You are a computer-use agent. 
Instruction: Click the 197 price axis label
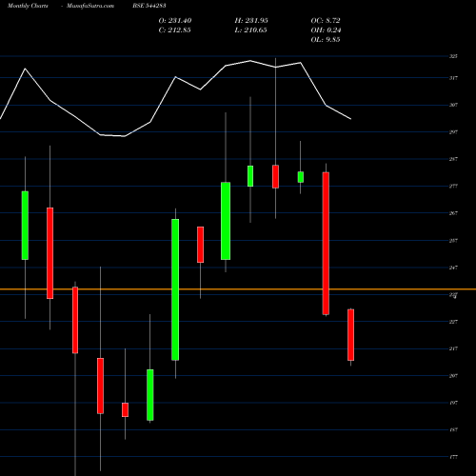coord(453,403)
